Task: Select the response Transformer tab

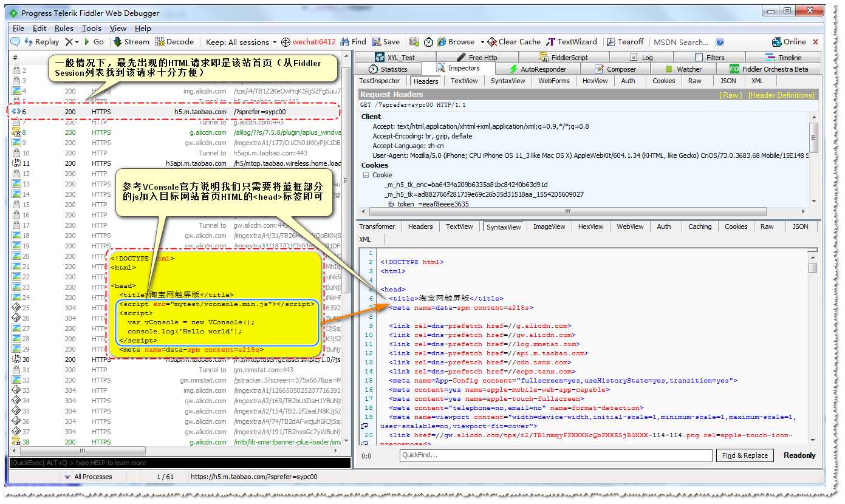Action: [377, 226]
